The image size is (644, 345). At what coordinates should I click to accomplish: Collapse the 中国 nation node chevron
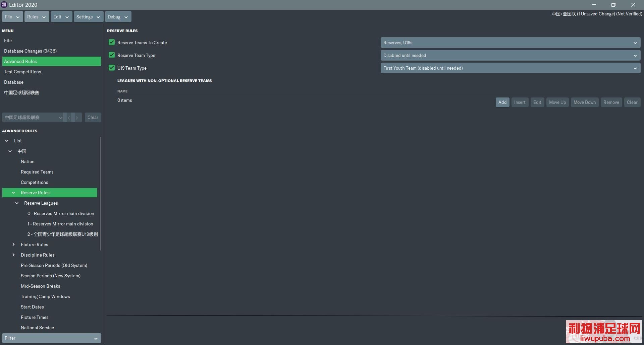point(10,151)
